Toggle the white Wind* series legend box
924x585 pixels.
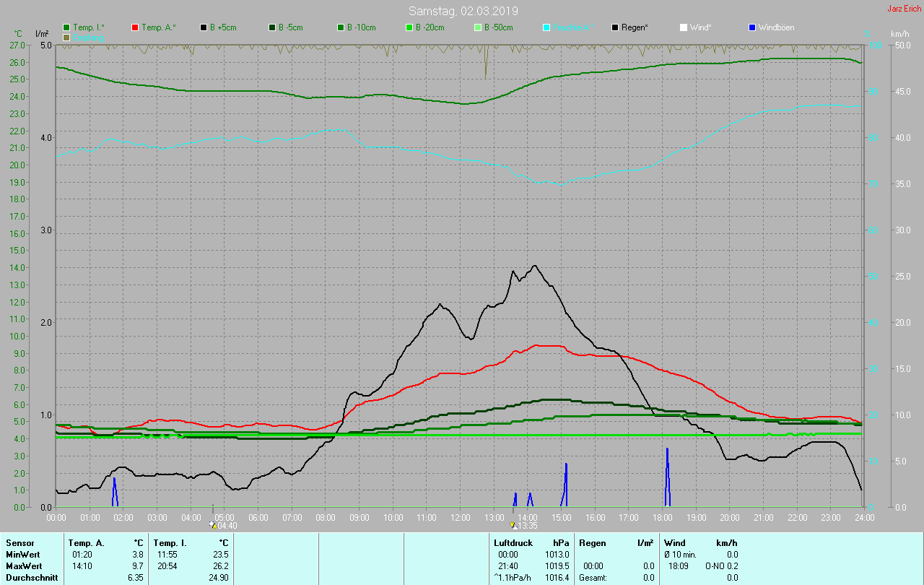[x=683, y=27]
